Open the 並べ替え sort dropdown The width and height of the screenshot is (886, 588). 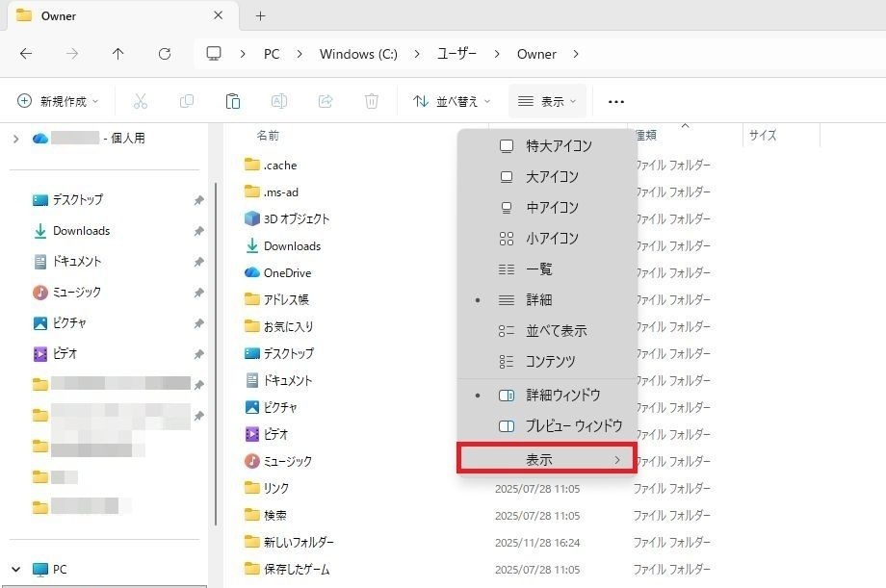452,101
